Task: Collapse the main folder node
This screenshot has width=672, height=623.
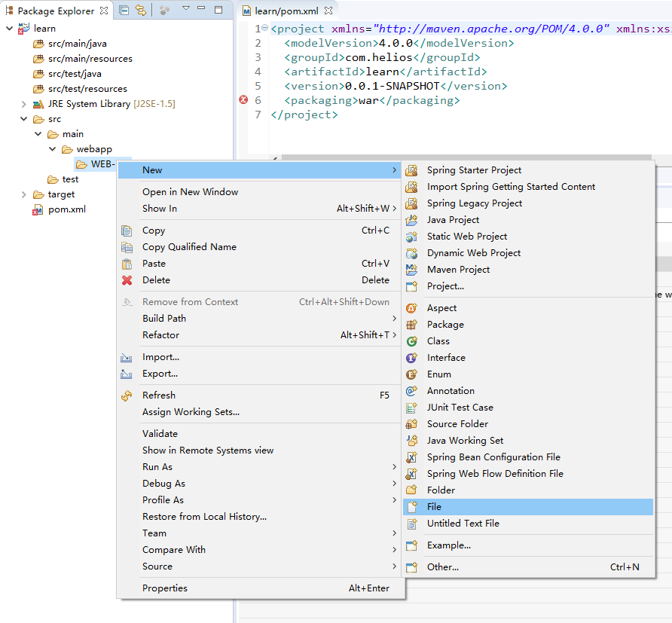Action: [x=38, y=134]
